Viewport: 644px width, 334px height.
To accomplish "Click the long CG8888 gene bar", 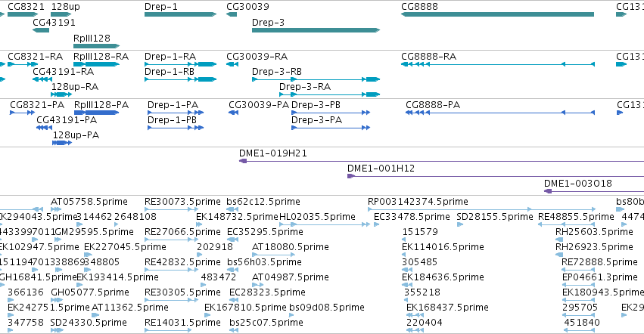I will tap(497, 14).
